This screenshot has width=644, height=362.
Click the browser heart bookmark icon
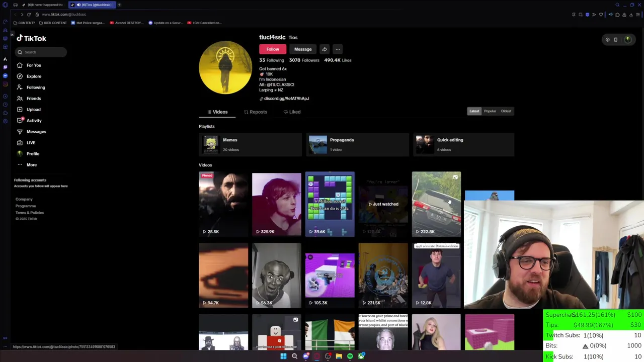[601, 15]
